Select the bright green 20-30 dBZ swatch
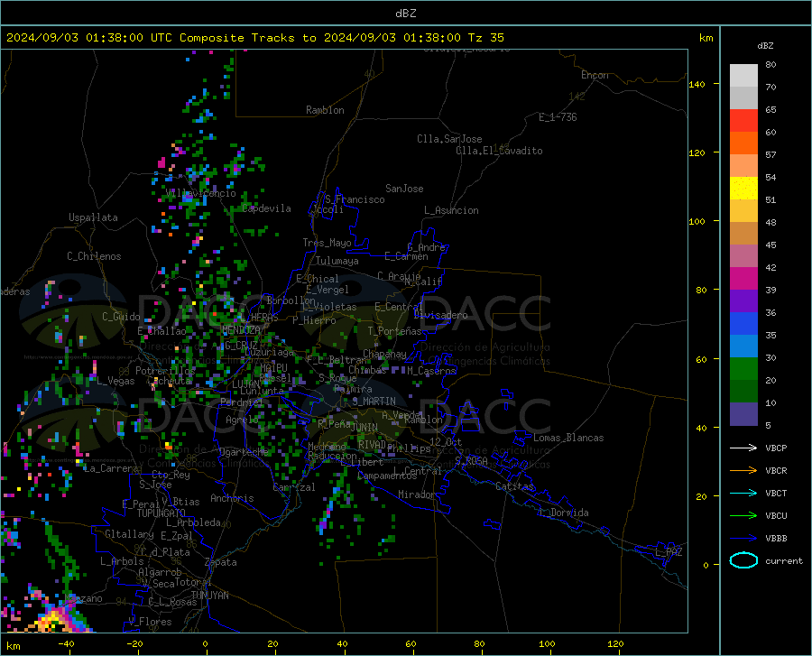812x656 pixels. click(x=743, y=369)
